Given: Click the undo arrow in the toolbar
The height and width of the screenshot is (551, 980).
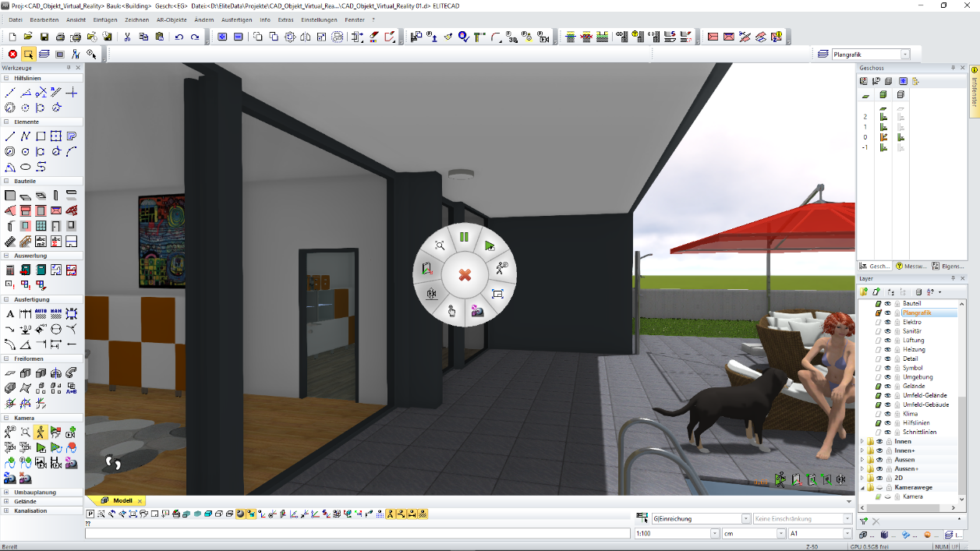Looking at the screenshot, I should click(x=179, y=37).
